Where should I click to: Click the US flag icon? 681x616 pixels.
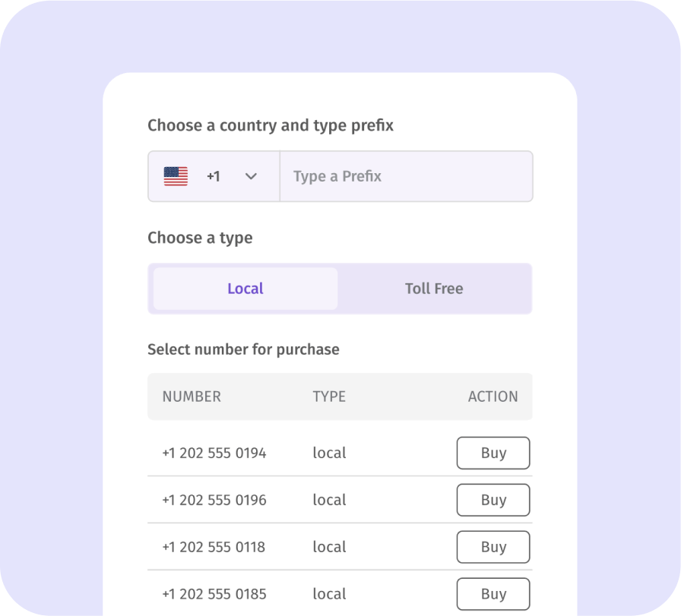click(176, 176)
